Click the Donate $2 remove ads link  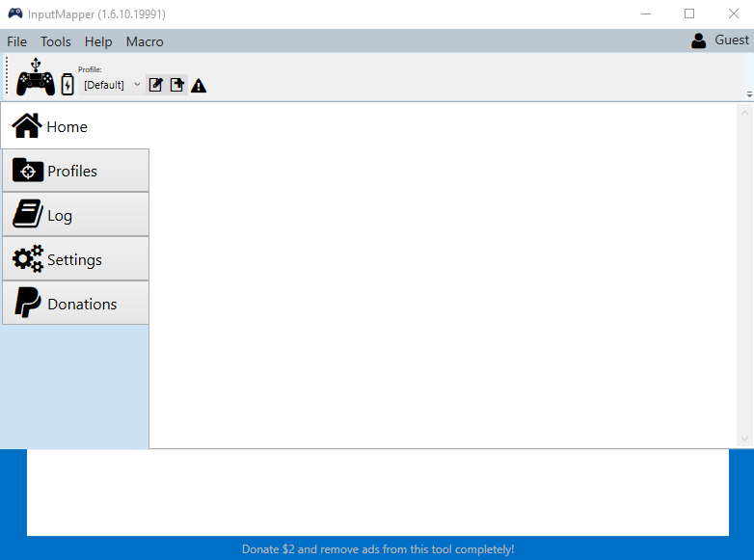[x=378, y=549]
